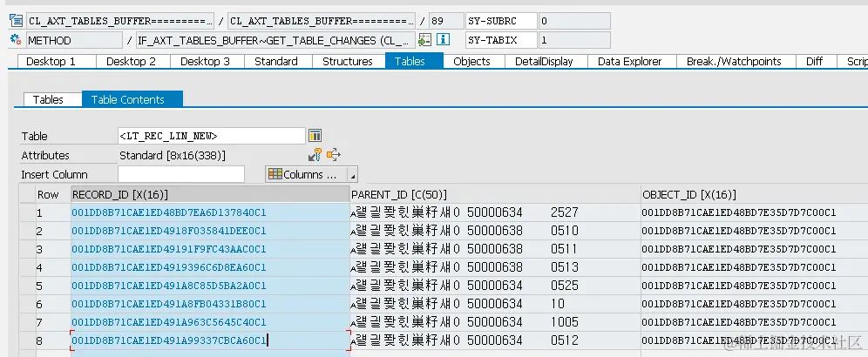Click the Columns ... button
Image resolution: width=868 pixels, height=357 pixels.
pyautogui.click(x=306, y=174)
